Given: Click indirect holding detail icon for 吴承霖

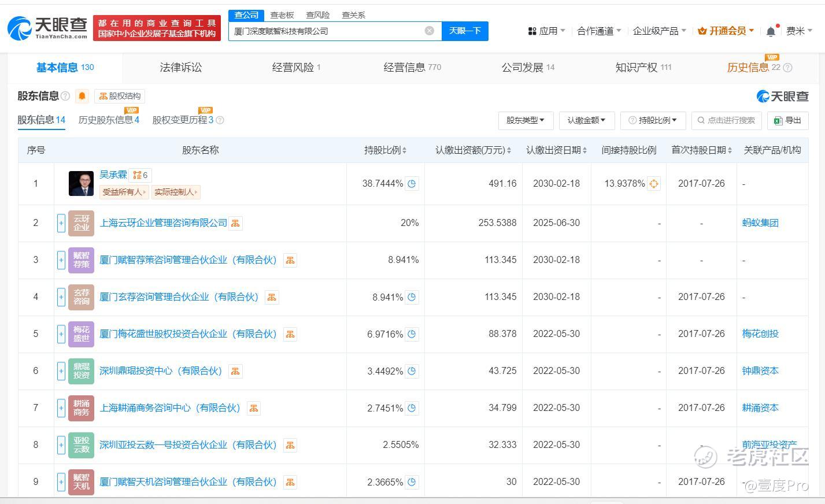Looking at the screenshot, I should [653, 184].
